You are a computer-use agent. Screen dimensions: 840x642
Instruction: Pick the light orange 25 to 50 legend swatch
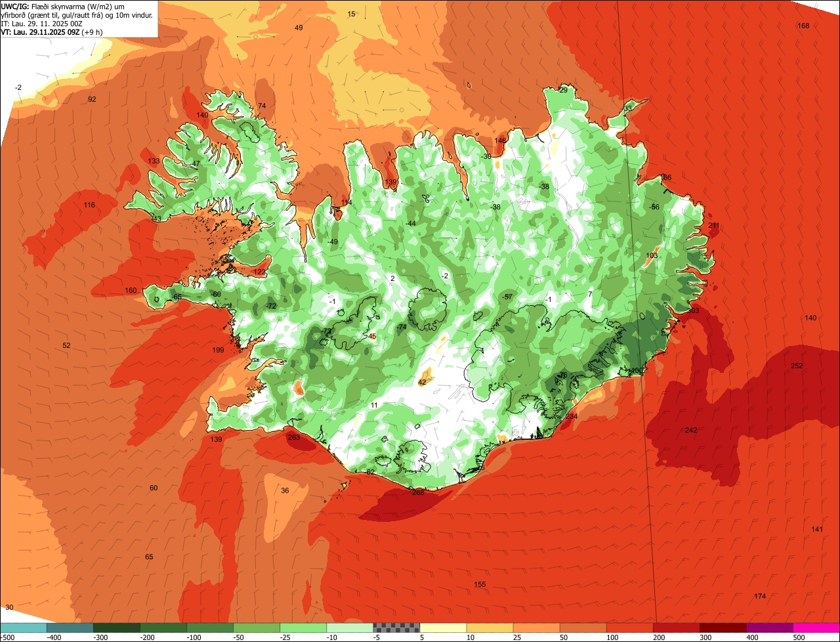(536, 628)
